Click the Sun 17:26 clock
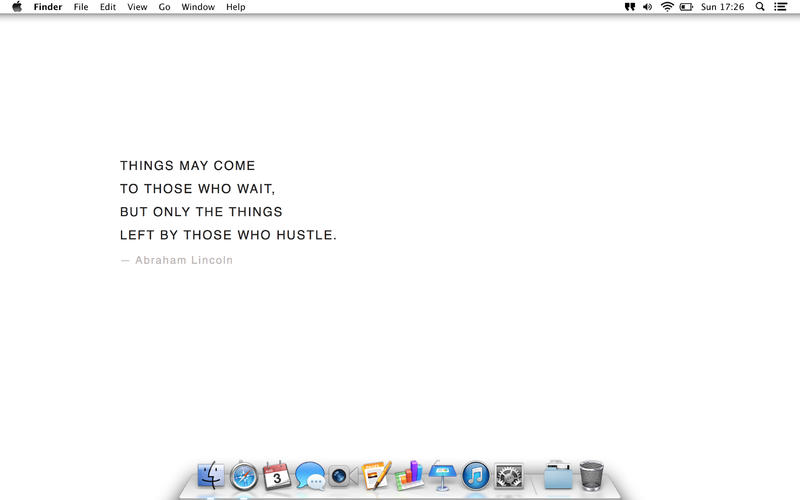 (x=722, y=7)
